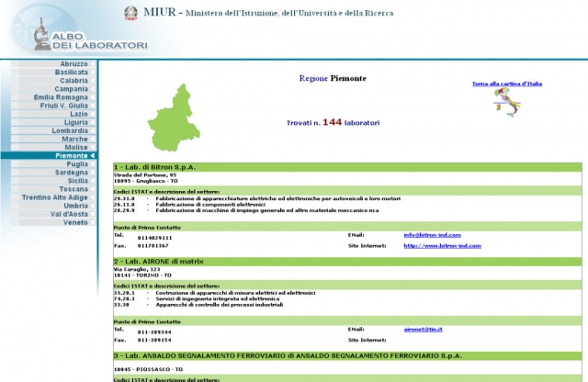This screenshot has height=382, width=588.
Task: Open Trentino Alto Adige region
Action: 55,197
